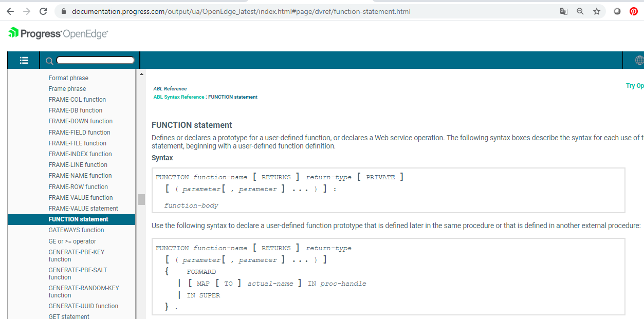Viewport: 644px width, 319px height.
Task: Toggle the dark mode extension icon
Action: coord(617,11)
